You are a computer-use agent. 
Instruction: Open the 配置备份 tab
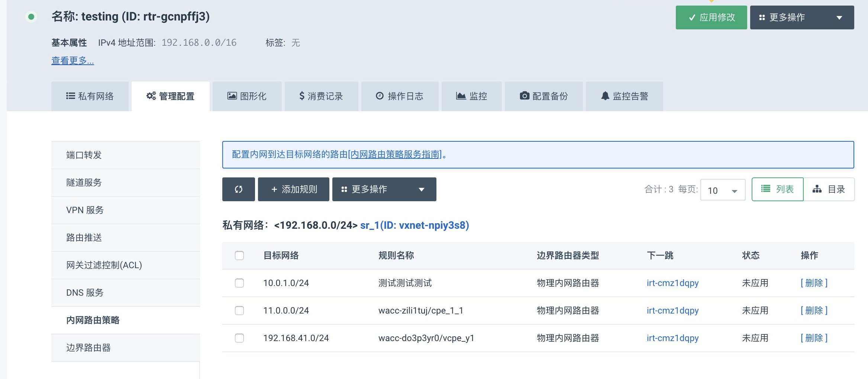544,96
